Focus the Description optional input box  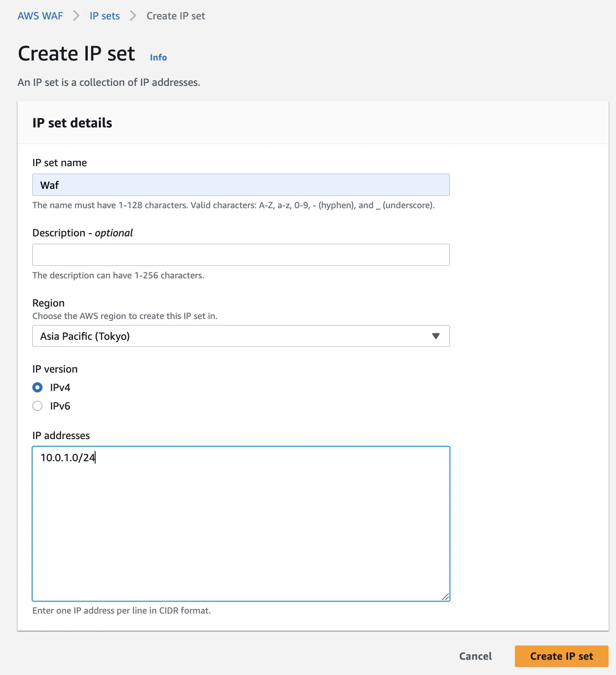point(241,255)
